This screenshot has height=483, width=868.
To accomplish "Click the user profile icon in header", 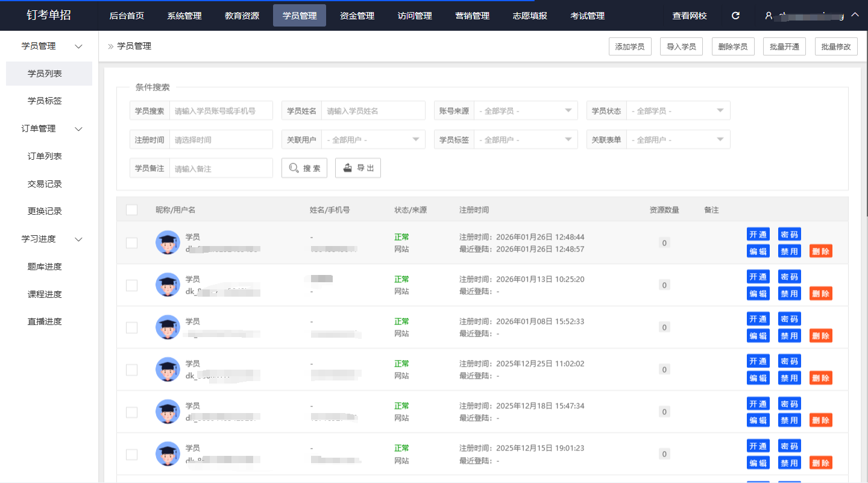I will pos(769,16).
